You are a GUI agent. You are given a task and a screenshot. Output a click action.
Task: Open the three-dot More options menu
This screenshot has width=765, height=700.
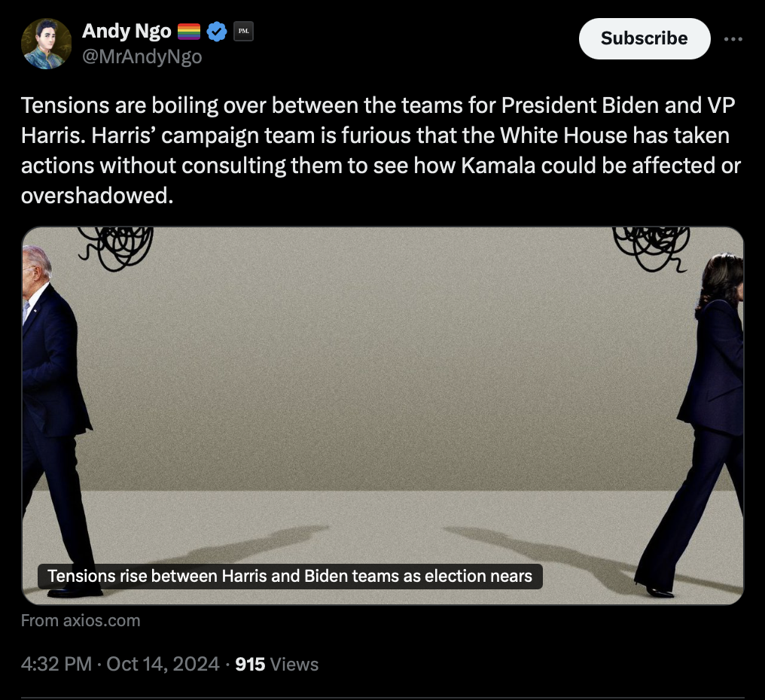point(733,39)
